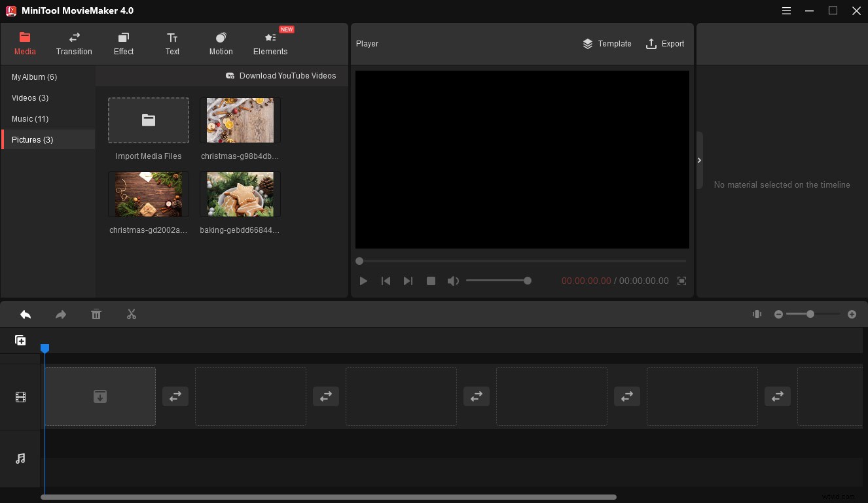
Task: Switch to the Transition tab
Action: 74,44
